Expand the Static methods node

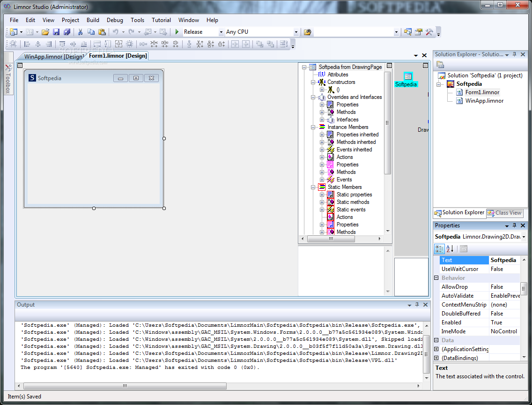[322, 202]
